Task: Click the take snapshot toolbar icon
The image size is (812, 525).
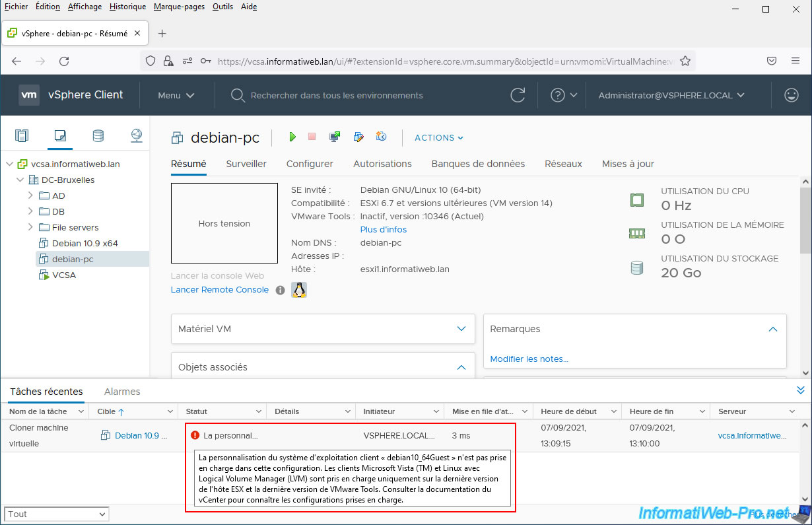Action: (x=381, y=137)
